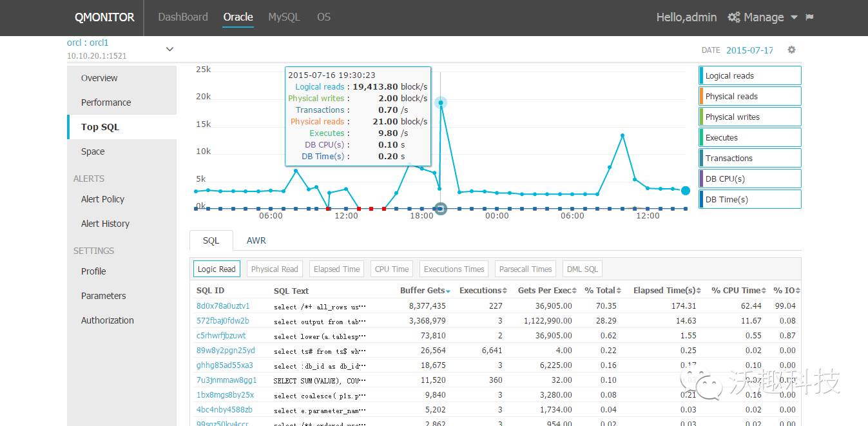Expand the orcl instance selector chevron
868x426 pixels.
click(169, 49)
